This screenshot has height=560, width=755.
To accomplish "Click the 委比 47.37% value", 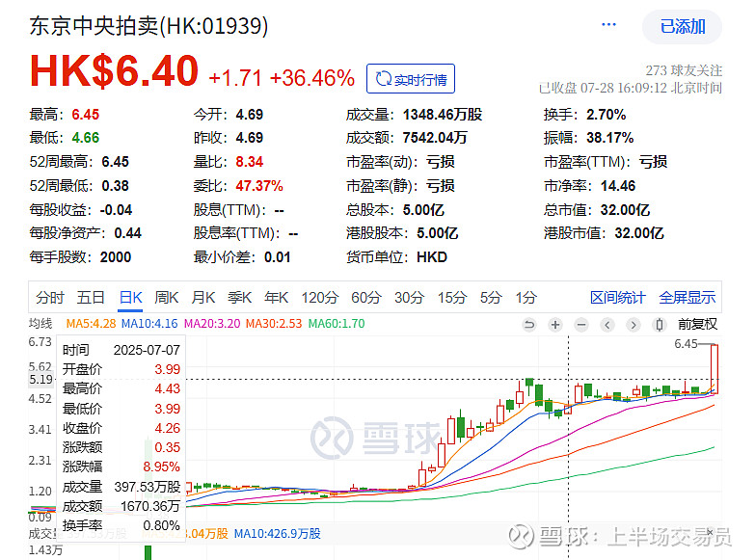I will [x=259, y=186].
